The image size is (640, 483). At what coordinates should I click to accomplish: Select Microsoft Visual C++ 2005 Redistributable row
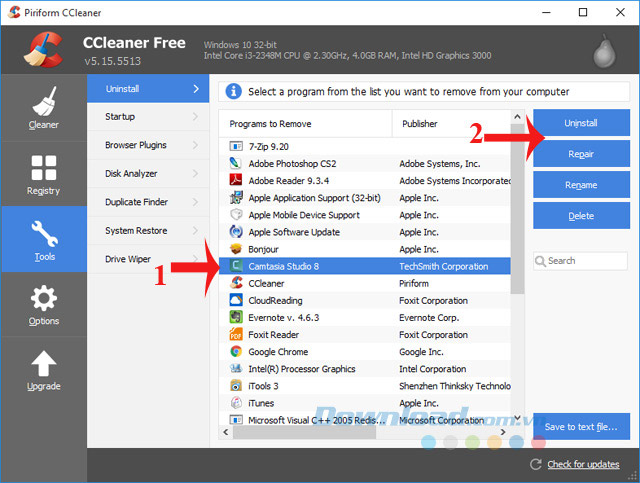(364, 420)
